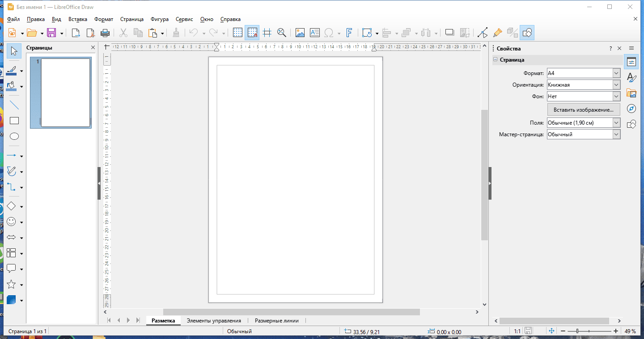Toggle Snap to Grid button
The width and height of the screenshot is (644, 339).
pyautogui.click(x=252, y=33)
